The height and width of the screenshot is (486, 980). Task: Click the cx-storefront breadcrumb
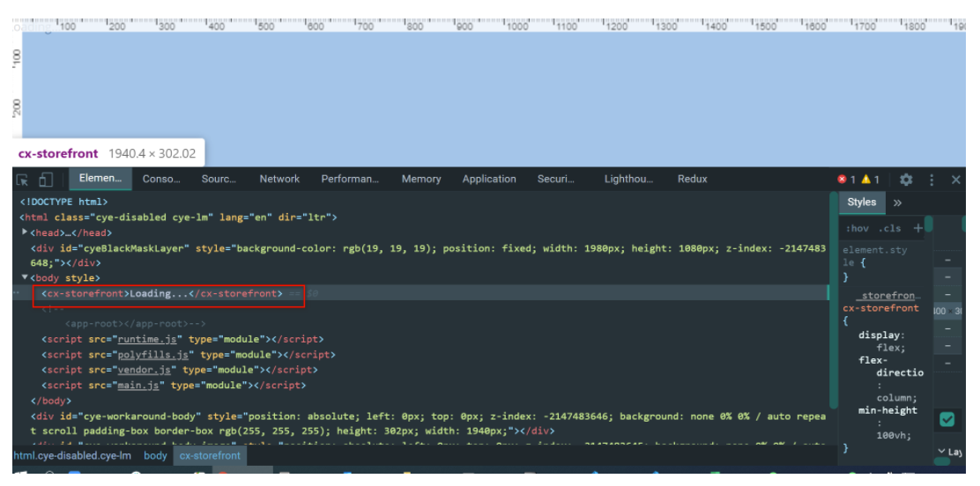coord(210,455)
